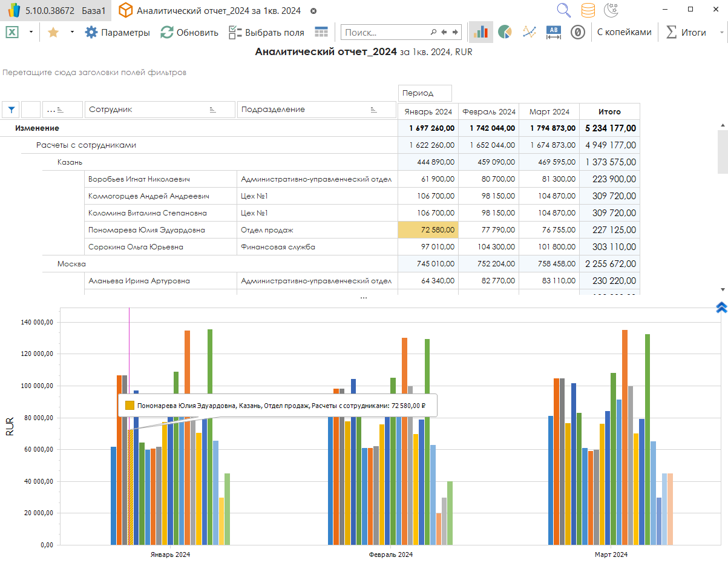Click the table layout icon
This screenshot has width=728, height=563.
(x=321, y=32)
